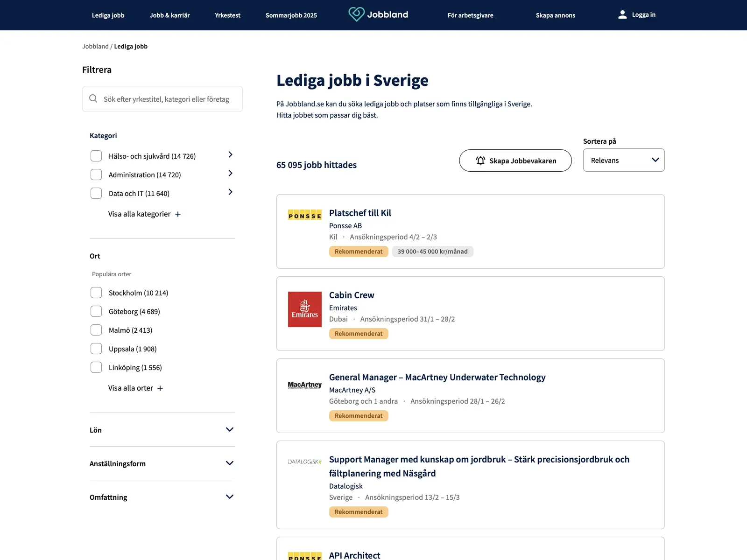Open the Cabin Crew job listing
The image size is (747, 560).
coord(352,295)
